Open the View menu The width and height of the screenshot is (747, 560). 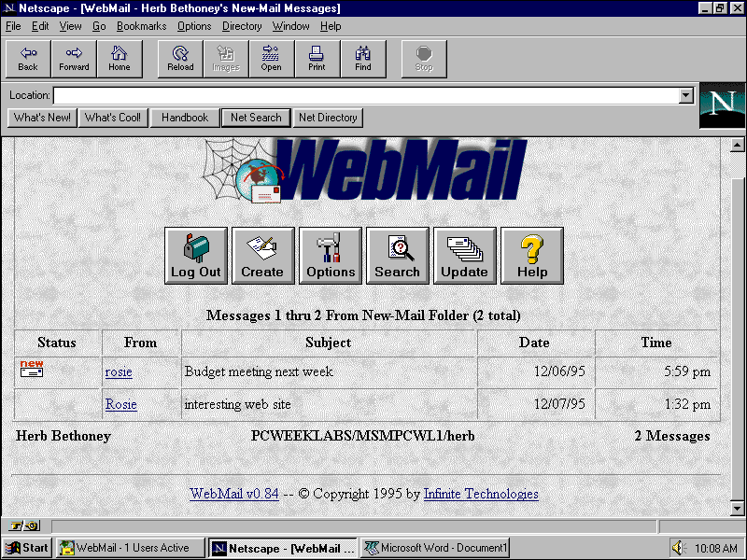click(70, 26)
